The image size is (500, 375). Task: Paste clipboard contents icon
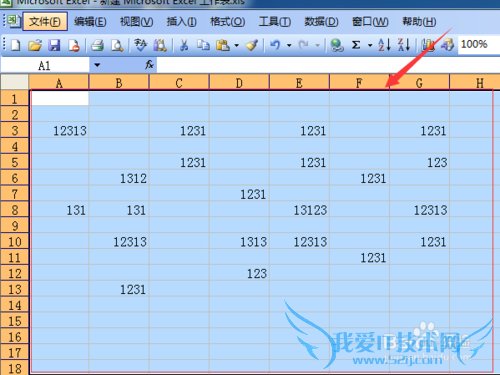pos(223,45)
